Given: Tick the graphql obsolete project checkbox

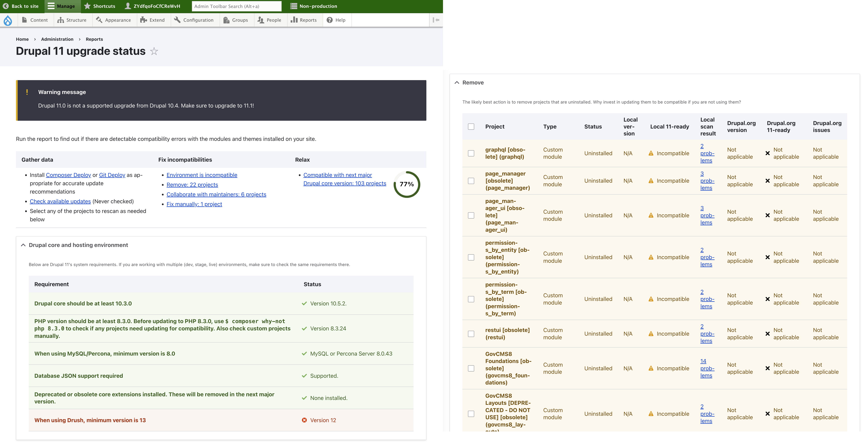Looking at the screenshot, I should pos(471,153).
